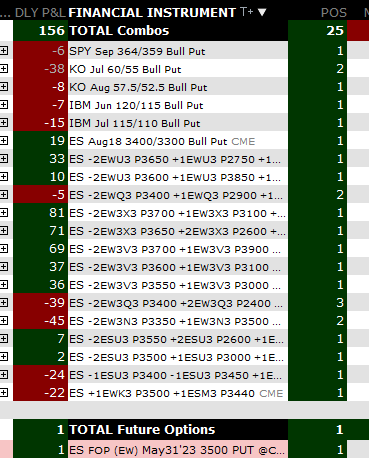Expand the ES -1ESU3 P3400 combo row
This screenshot has height=469, width=369.
[x=4, y=375]
